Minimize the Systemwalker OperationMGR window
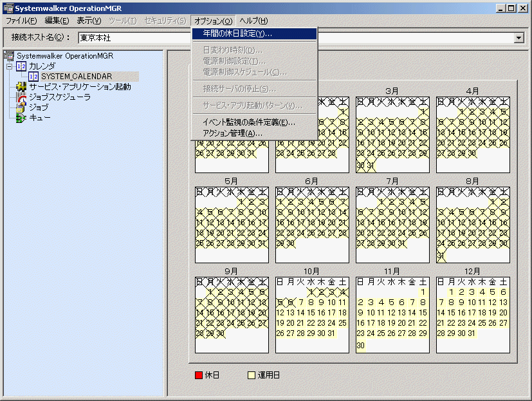 tap(500, 8)
